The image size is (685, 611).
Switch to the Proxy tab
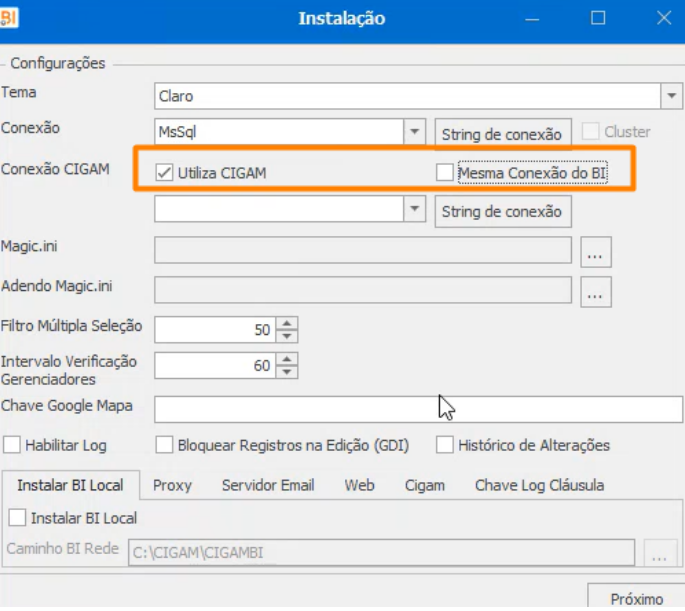[x=172, y=485]
